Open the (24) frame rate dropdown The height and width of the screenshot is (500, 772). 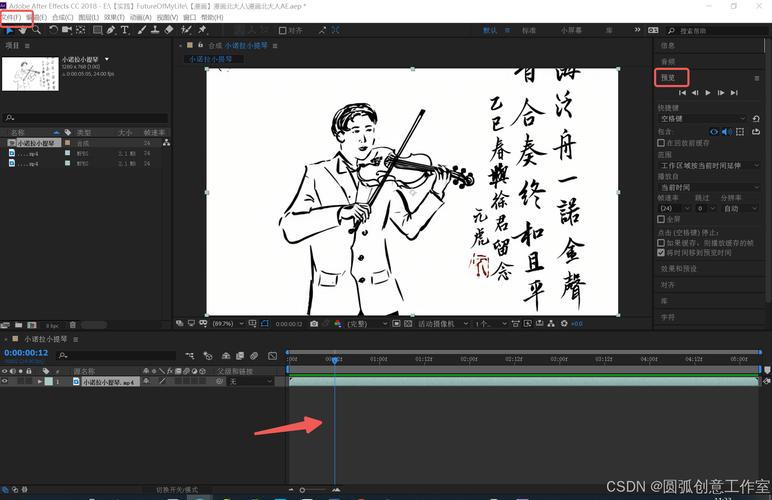tap(675, 209)
